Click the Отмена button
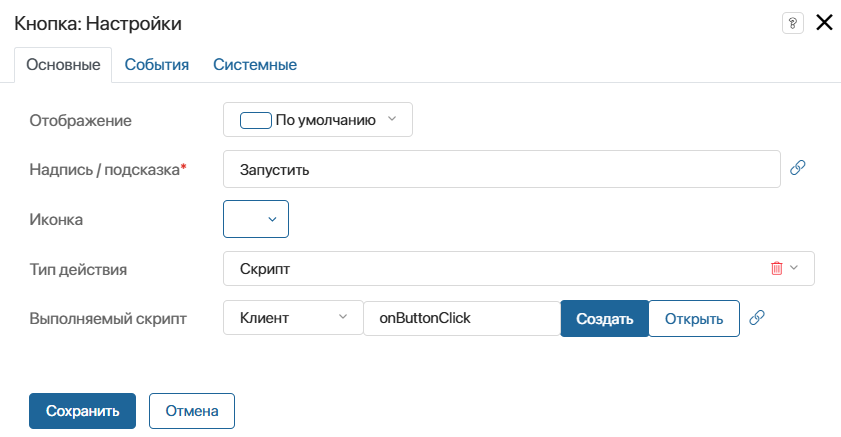841x437 pixels. pos(192,410)
